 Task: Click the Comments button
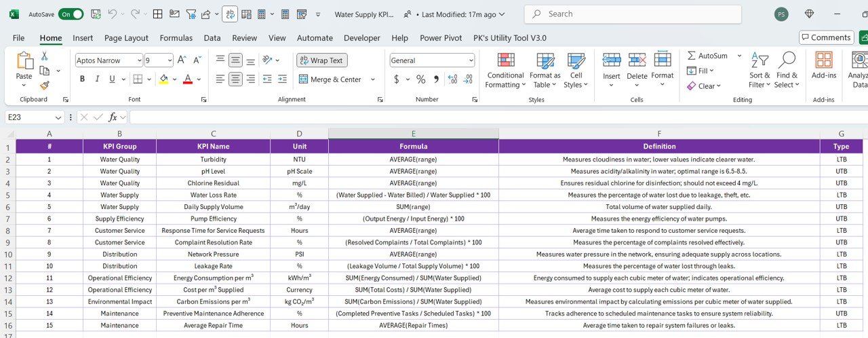[x=826, y=37]
